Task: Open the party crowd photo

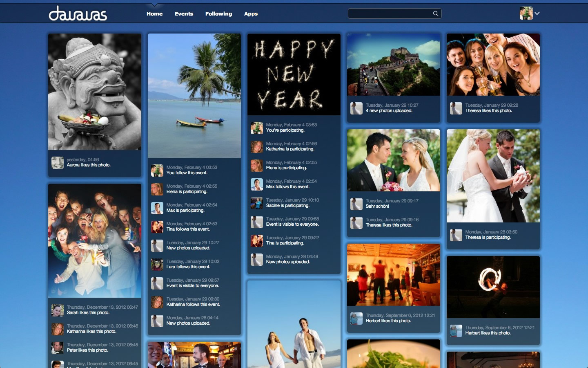Action: point(95,240)
